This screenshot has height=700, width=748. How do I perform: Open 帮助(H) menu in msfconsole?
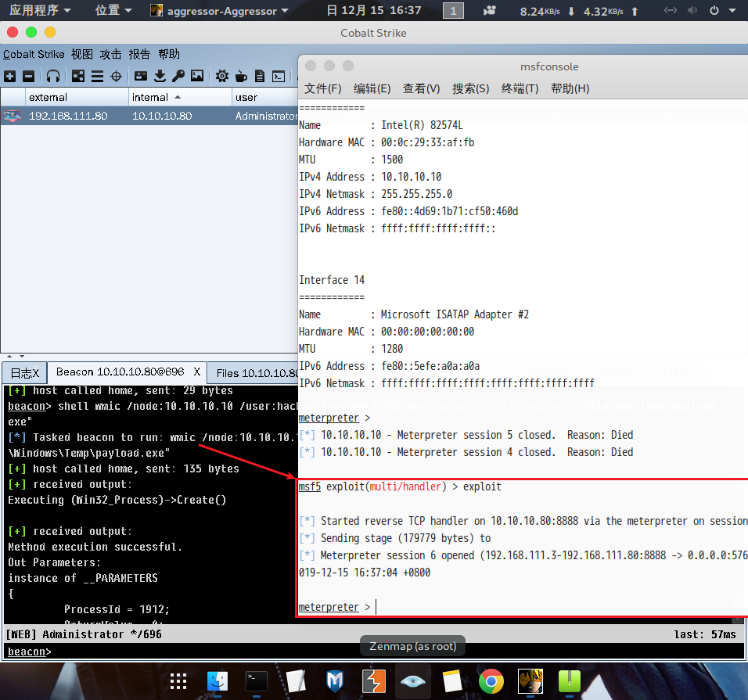click(x=570, y=88)
